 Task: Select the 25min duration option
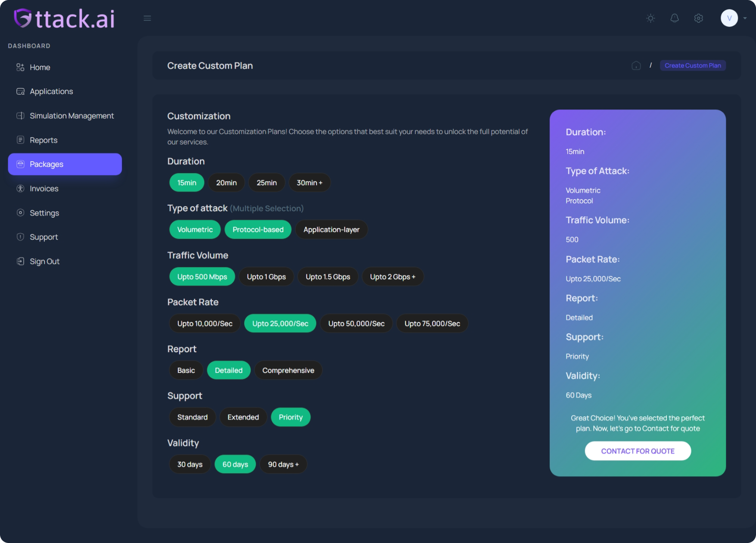[x=267, y=183]
